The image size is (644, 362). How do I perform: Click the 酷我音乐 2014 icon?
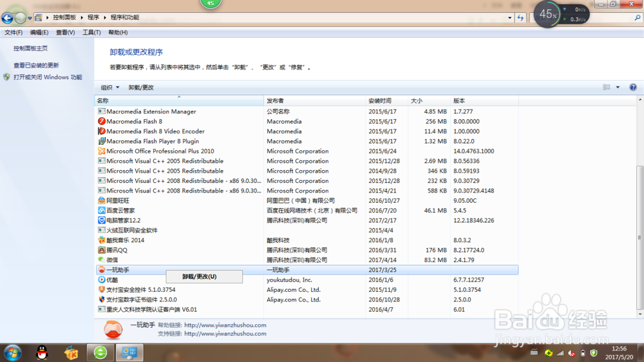click(102, 240)
